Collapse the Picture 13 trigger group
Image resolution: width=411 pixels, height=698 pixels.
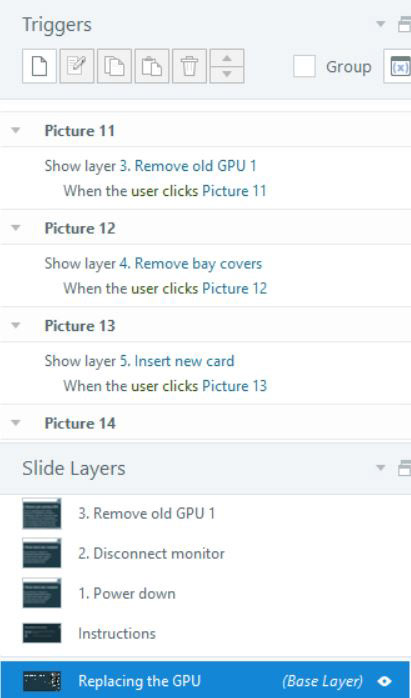point(16,326)
